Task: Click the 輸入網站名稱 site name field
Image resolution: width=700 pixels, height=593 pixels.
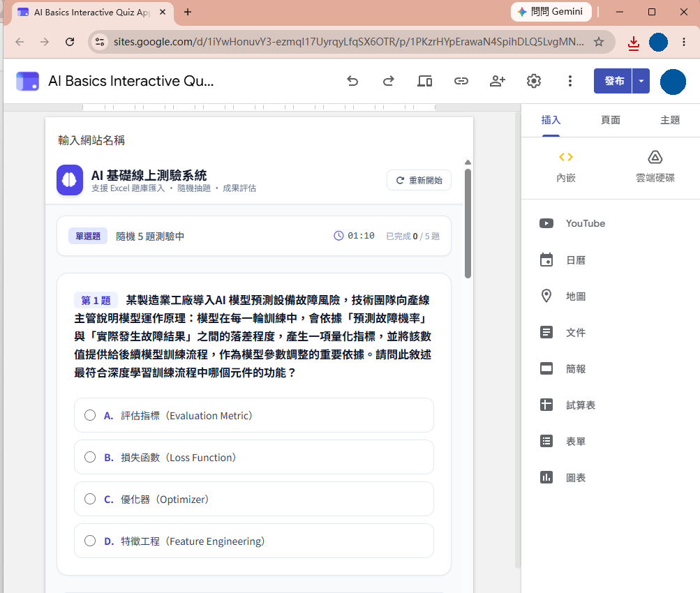Action: click(91, 140)
